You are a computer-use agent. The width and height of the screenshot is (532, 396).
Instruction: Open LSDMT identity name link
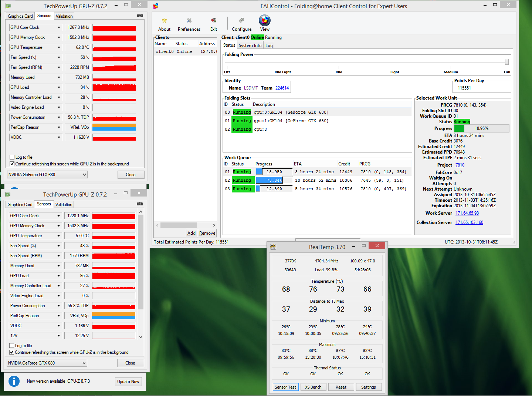coord(251,88)
